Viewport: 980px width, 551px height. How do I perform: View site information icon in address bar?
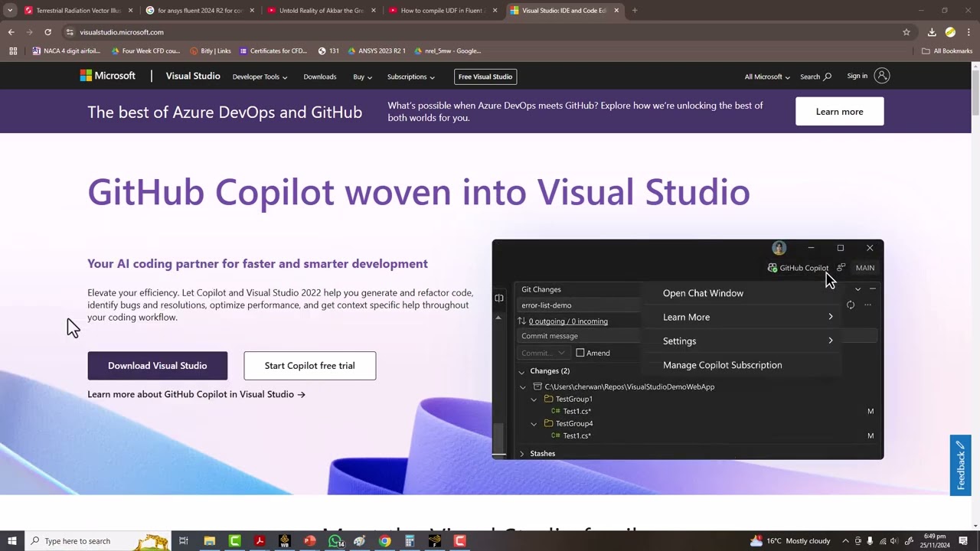click(70, 32)
